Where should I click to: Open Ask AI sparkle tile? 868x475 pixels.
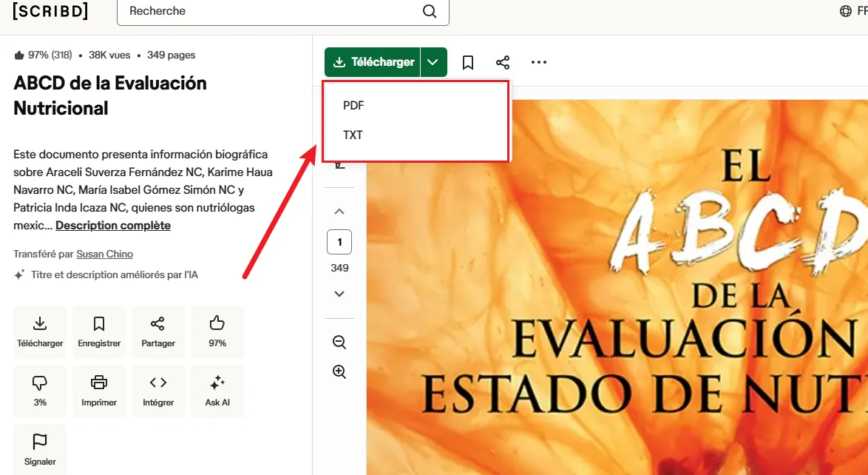[x=217, y=391]
